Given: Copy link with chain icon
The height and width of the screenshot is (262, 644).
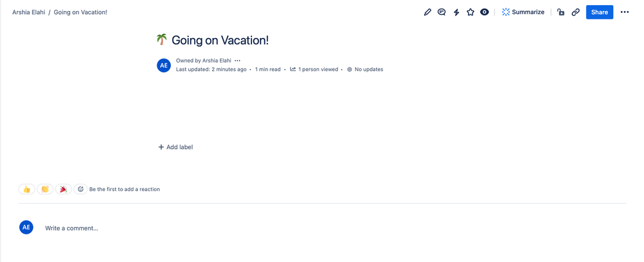Looking at the screenshot, I should click(x=576, y=12).
